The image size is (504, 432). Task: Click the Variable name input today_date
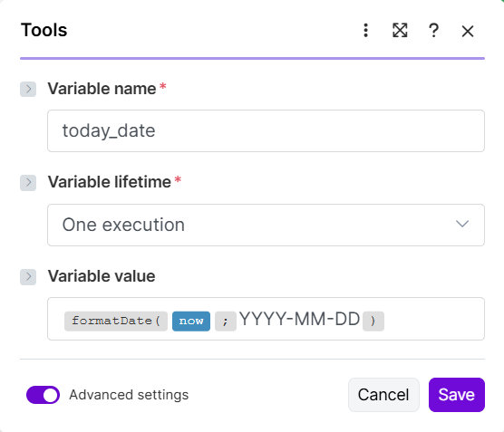click(266, 130)
